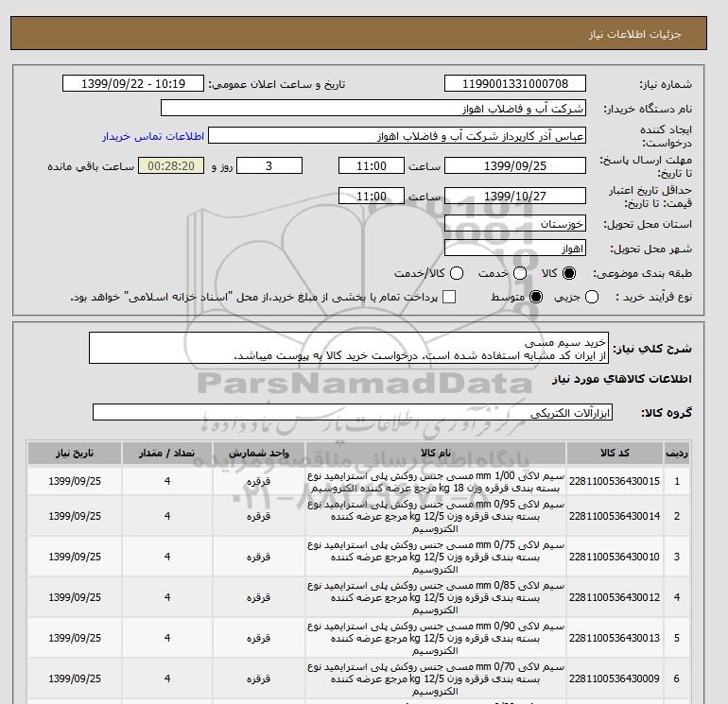The width and height of the screenshot is (728, 704).
Task: Click the price validity hour field
Action: pos(372,196)
